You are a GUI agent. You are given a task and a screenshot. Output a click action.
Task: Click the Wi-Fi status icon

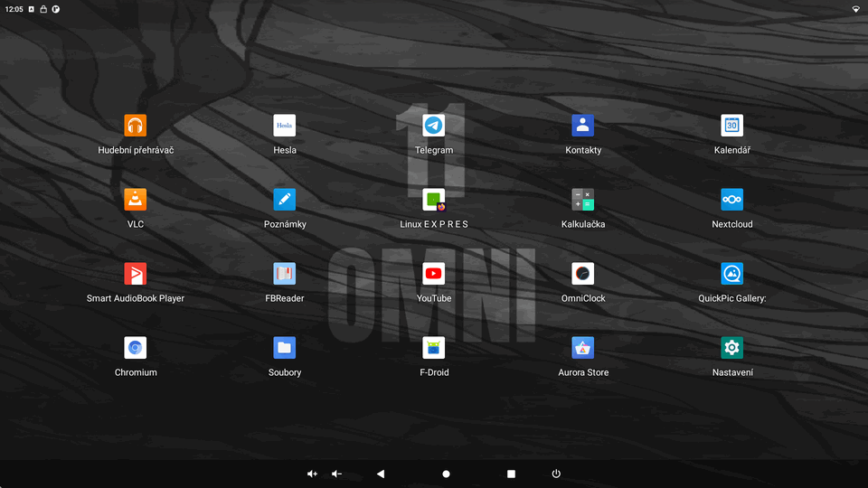click(x=856, y=9)
